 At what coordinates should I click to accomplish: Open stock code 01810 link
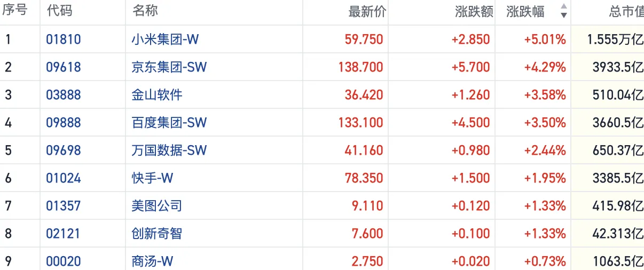[x=63, y=39]
